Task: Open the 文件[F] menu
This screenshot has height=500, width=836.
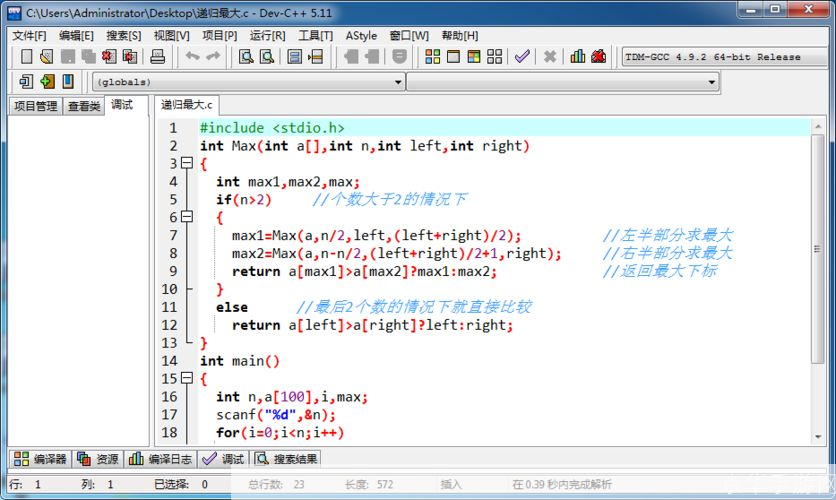Action: [29, 36]
